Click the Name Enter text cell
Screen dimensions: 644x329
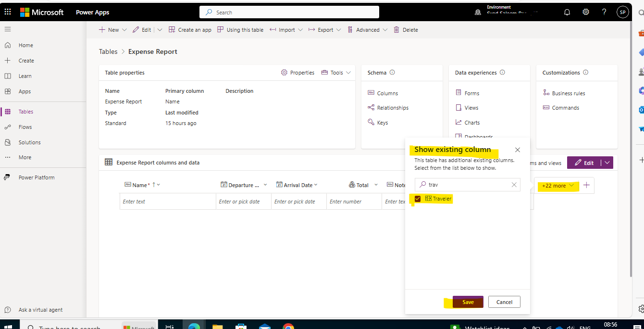point(168,202)
